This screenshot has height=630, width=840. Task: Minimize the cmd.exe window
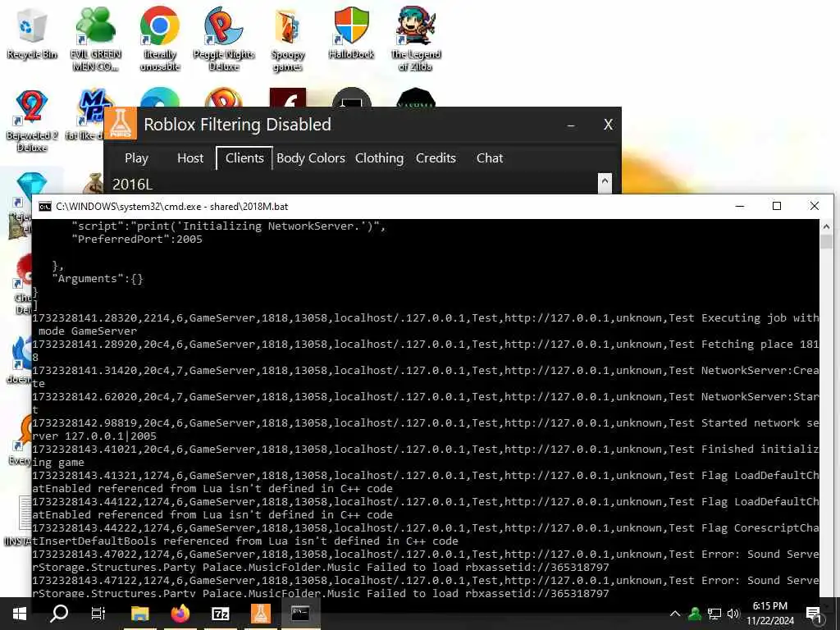point(740,206)
